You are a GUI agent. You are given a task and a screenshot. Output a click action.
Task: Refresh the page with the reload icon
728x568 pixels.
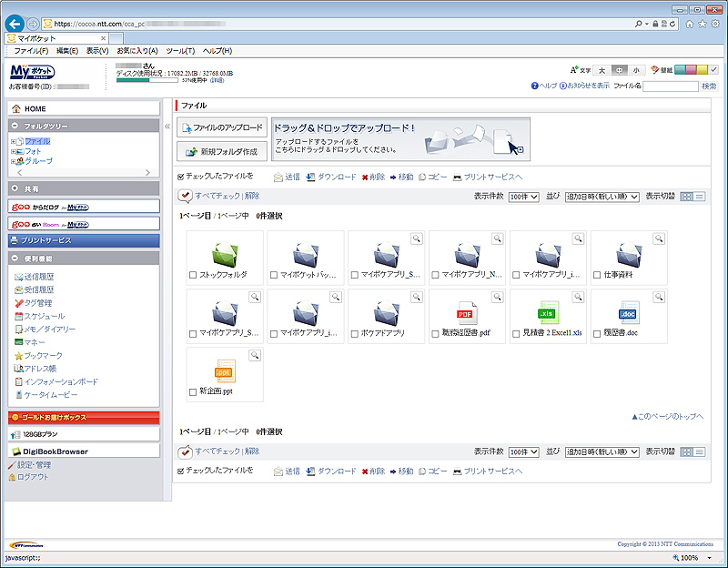point(672,24)
